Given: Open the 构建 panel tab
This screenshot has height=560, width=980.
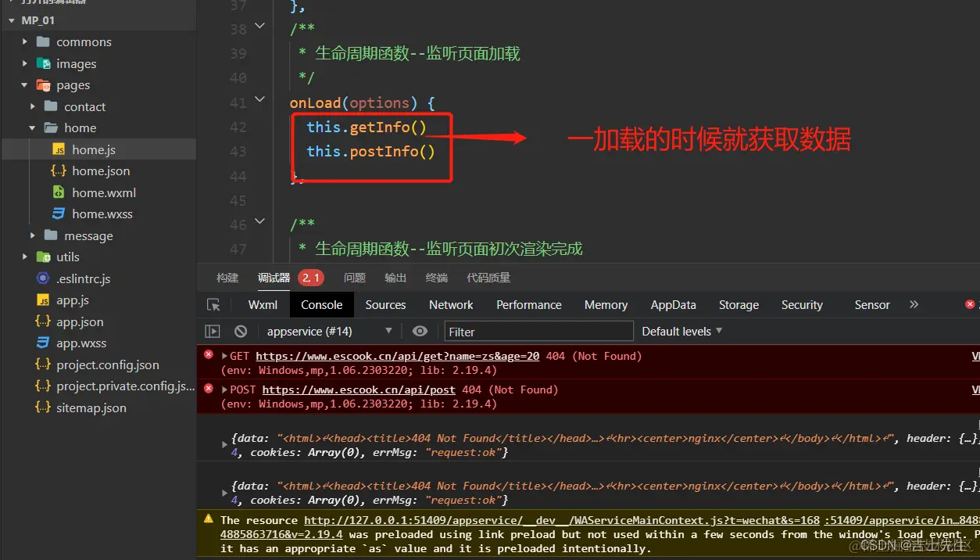Looking at the screenshot, I should tap(227, 278).
